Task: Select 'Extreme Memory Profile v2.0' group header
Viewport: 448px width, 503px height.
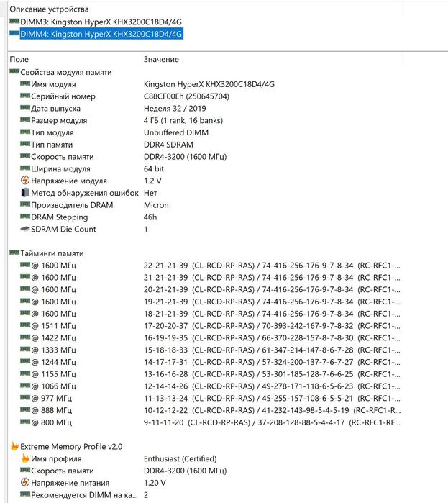Action: [71, 447]
